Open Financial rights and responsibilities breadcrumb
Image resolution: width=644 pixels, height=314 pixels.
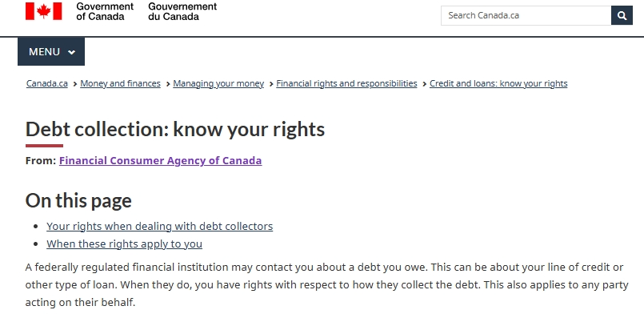click(x=346, y=83)
